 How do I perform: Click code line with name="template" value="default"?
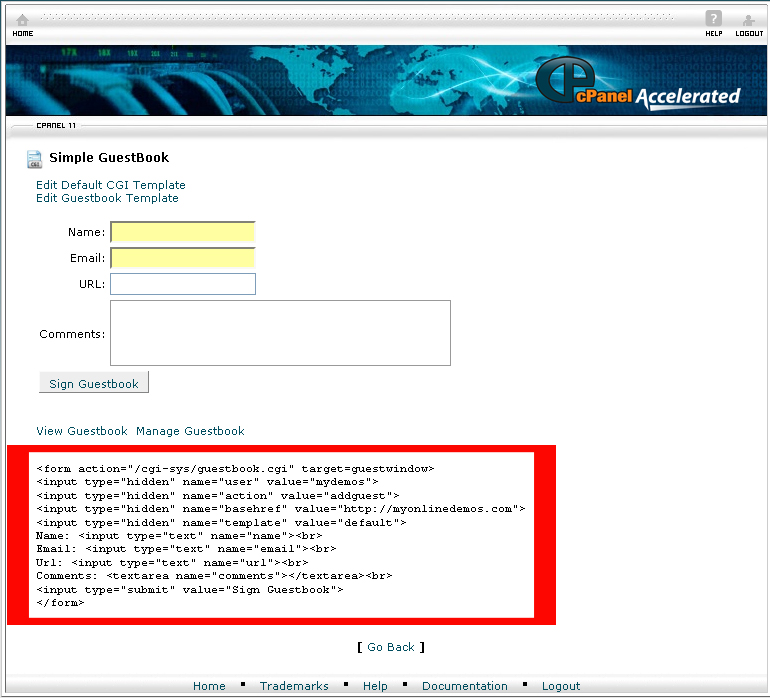(x=221, y=523)
